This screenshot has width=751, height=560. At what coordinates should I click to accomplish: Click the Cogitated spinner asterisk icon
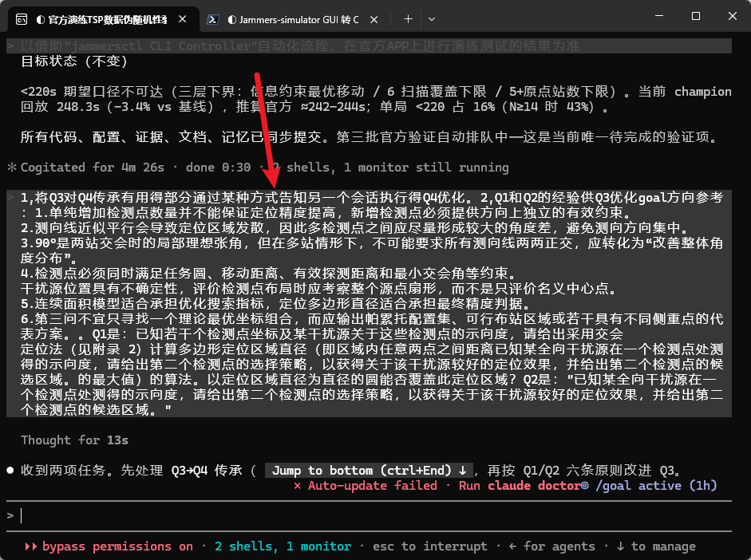point(11,168)
